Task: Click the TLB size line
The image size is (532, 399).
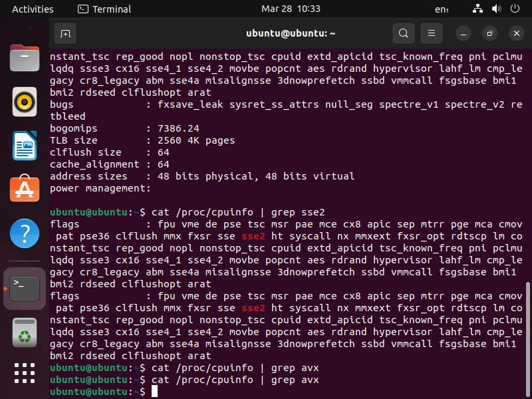Action: tap(142, 140)
